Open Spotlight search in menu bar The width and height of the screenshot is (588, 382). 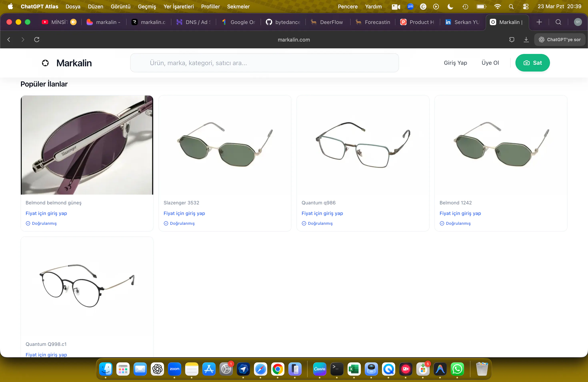[511, 6]
